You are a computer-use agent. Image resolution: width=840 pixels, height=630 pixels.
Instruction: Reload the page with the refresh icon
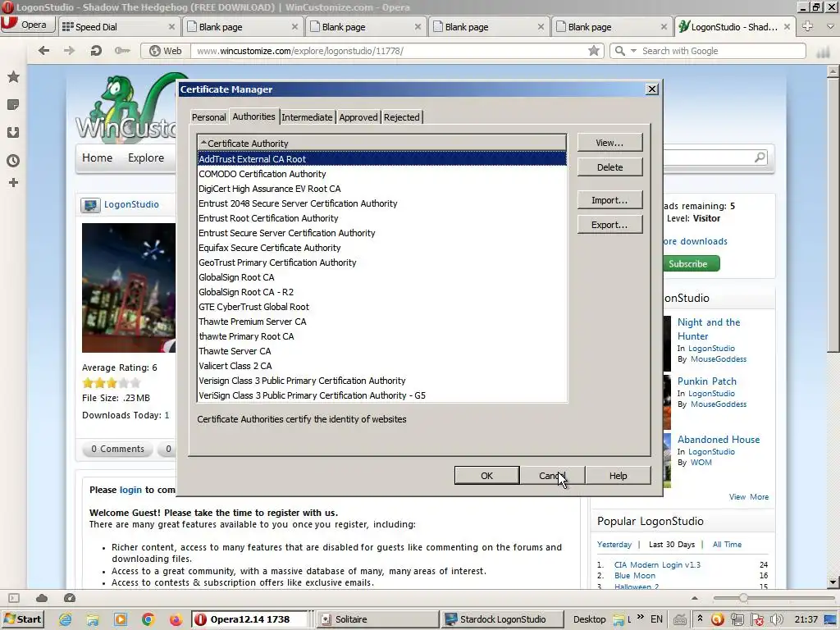[96, 51]
